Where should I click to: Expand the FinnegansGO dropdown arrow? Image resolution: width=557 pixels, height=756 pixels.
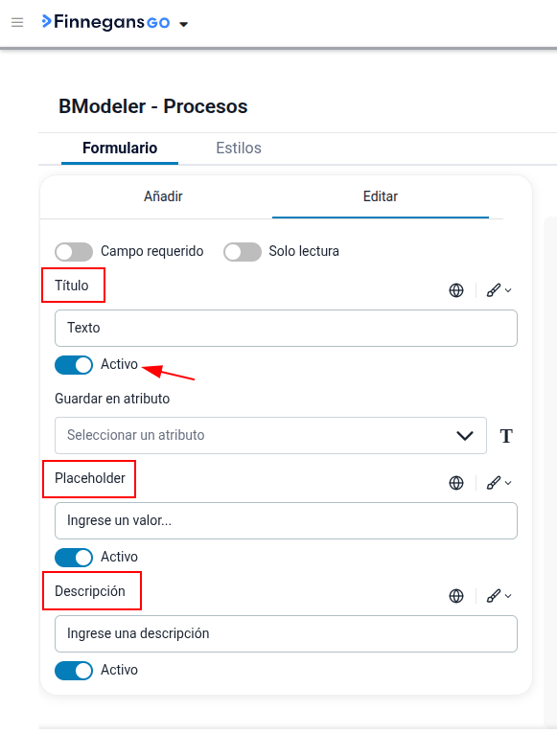coord(183,24)
